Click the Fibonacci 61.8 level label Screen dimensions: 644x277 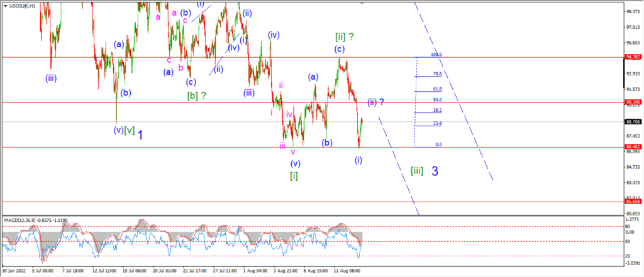tap(438, 89)
